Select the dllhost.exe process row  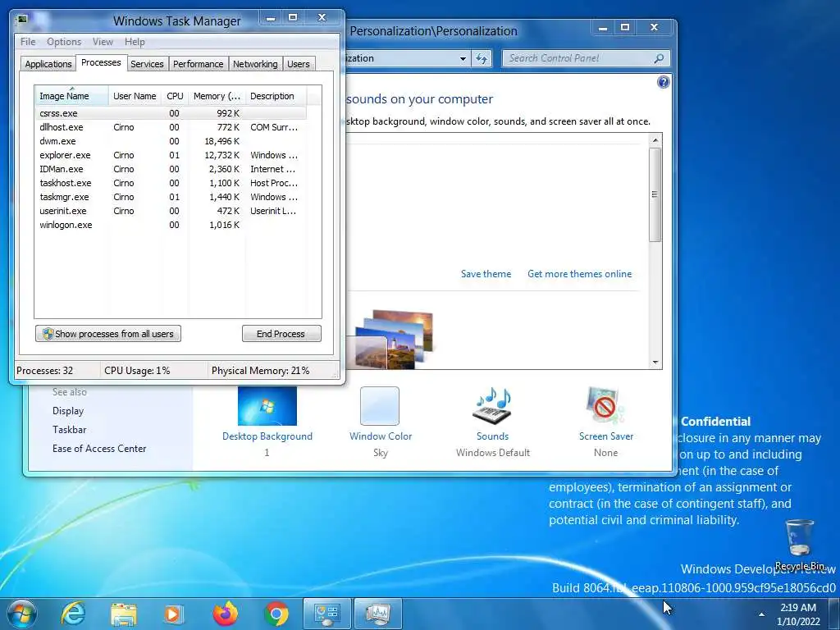pos(171,127)
